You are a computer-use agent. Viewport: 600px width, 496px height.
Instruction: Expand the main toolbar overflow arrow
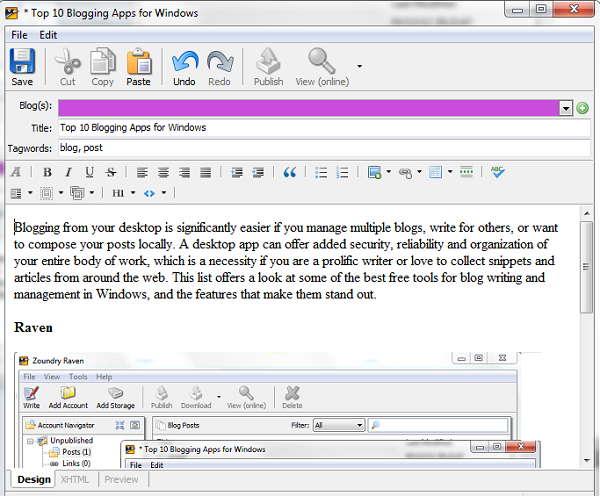click(359, 66)
